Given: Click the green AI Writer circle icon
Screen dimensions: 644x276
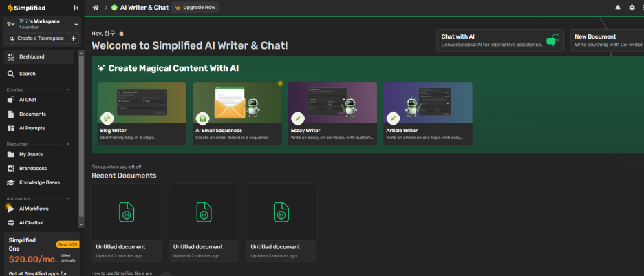Looking at the screenshot, I should [x=114, y=8].
